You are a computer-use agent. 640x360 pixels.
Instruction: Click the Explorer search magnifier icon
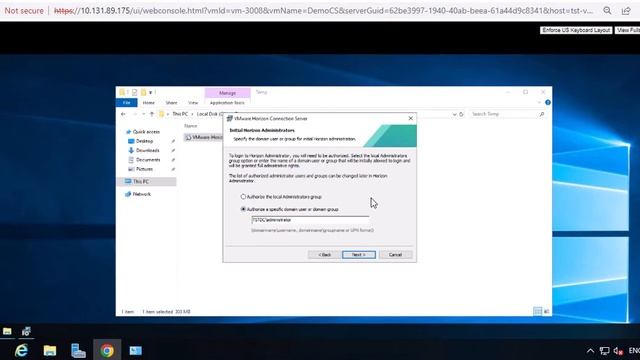[x=542, y=114]
